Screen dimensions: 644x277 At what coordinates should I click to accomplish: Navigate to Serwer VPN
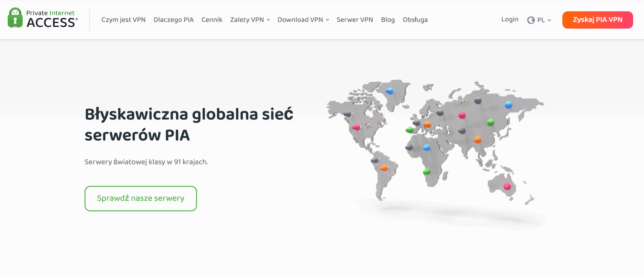tap(354, 20)
